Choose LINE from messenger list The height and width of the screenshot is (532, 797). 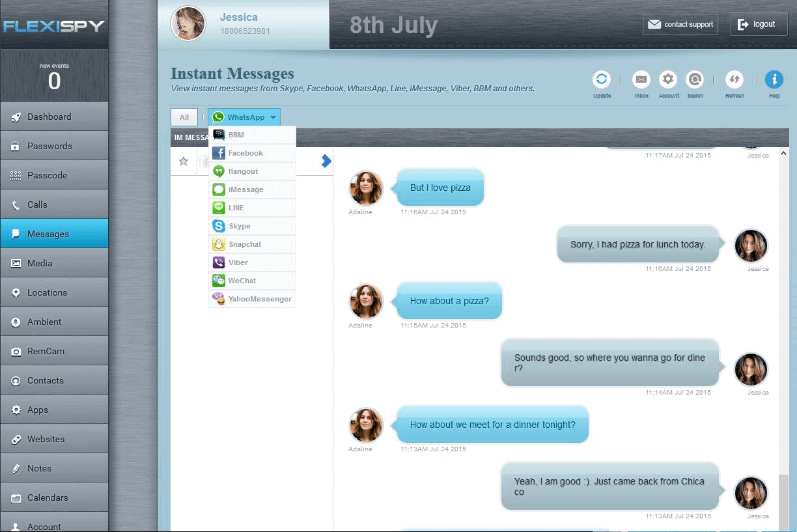(x=252, y=208)
